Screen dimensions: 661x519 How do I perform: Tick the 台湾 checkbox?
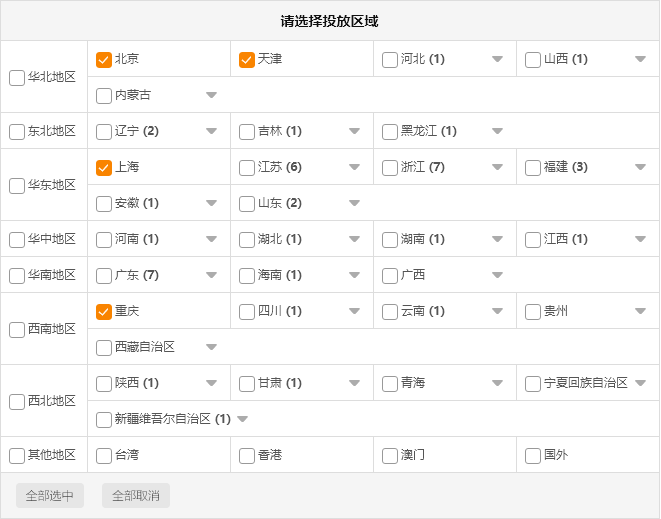pos(104,456)
